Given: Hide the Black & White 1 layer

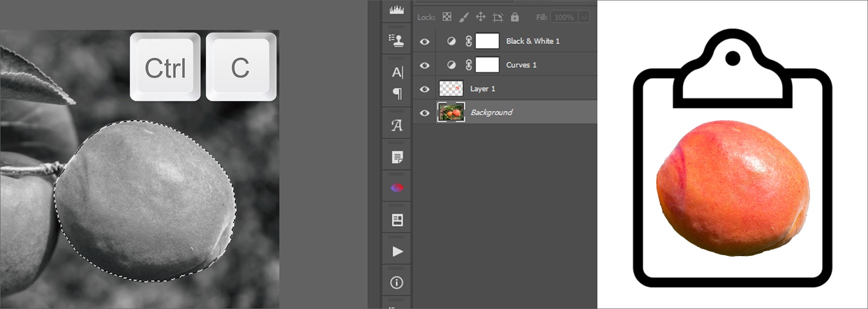Looking at the screenshot, I should pyautogui.click(x=425, y=41).
